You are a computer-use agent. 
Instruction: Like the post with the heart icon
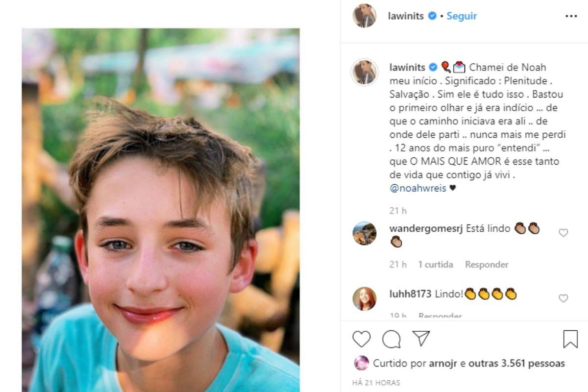pyautogui.click(x=362, y=339)
